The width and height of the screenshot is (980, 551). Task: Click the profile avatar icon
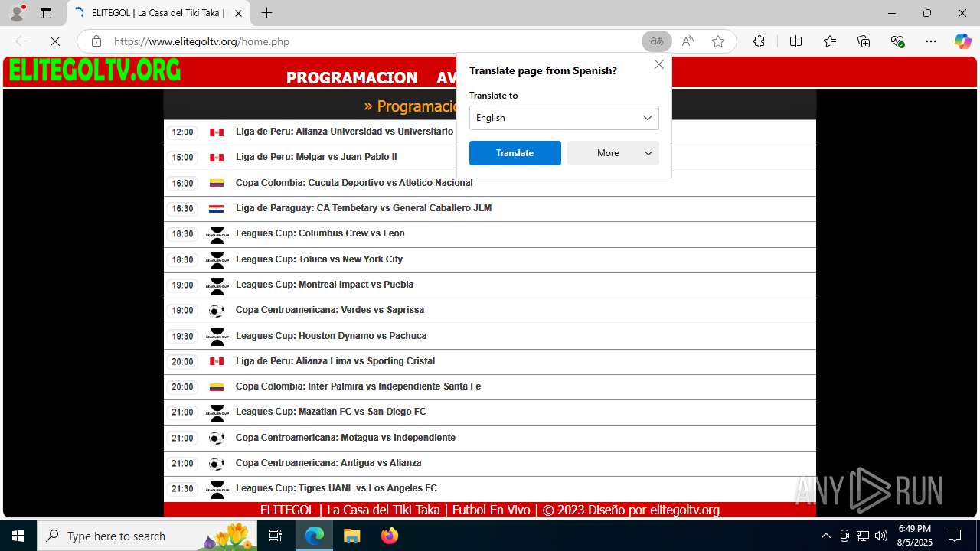coord(17,13)
